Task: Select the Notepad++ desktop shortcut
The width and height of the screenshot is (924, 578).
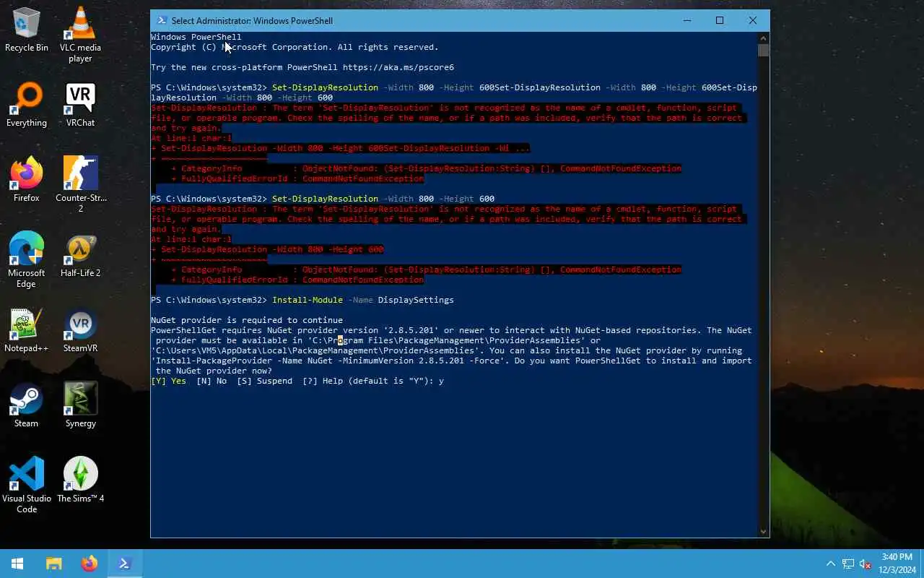Action: tap(27, 331)
